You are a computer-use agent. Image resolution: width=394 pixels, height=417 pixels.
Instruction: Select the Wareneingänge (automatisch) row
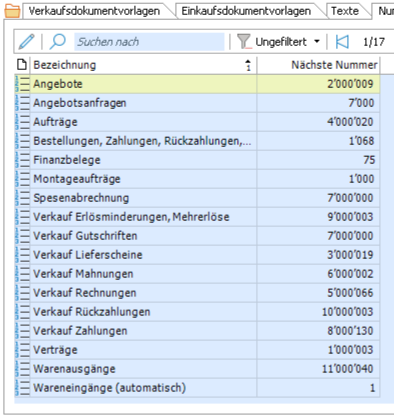197,388
